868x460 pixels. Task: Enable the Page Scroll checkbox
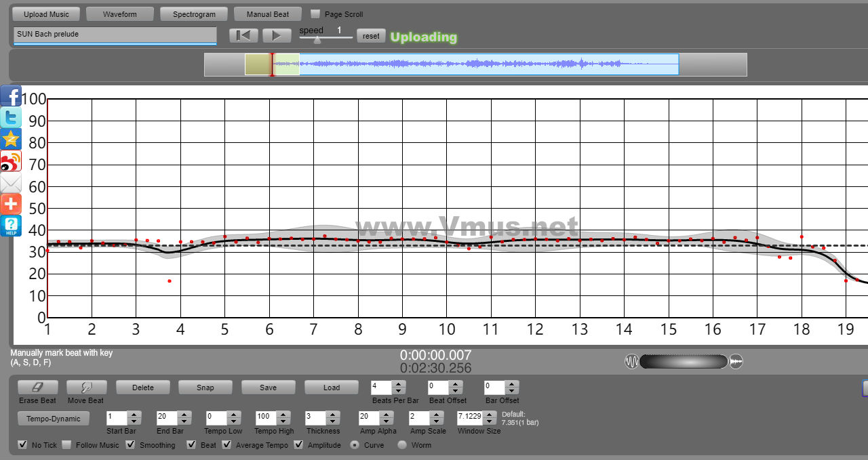point(315,14)
